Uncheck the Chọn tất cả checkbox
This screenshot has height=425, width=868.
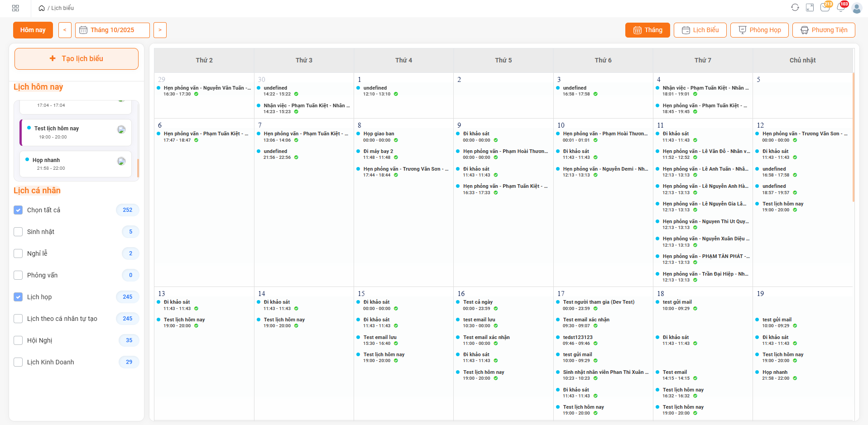18,210
